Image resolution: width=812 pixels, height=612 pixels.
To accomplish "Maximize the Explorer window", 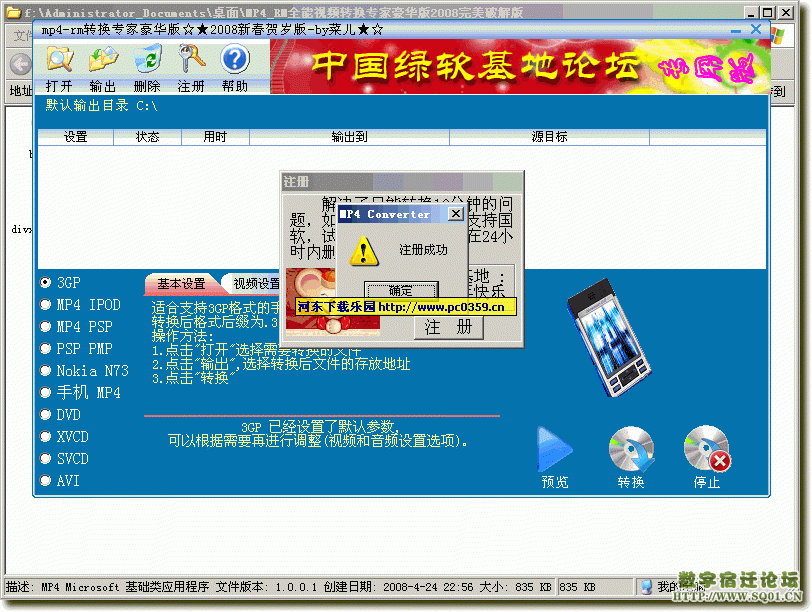I will (x=768, y=12).
